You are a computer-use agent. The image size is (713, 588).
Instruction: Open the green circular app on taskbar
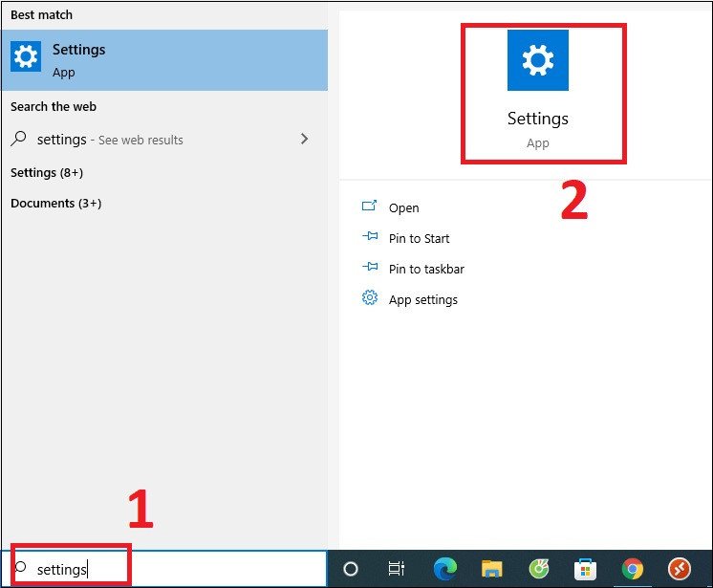tap(538, 569)
